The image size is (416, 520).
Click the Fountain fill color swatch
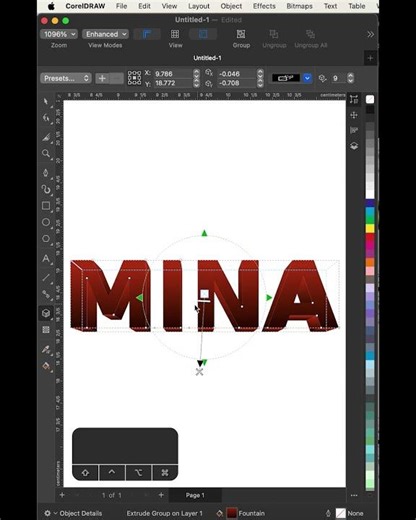(x=232, y=513)
